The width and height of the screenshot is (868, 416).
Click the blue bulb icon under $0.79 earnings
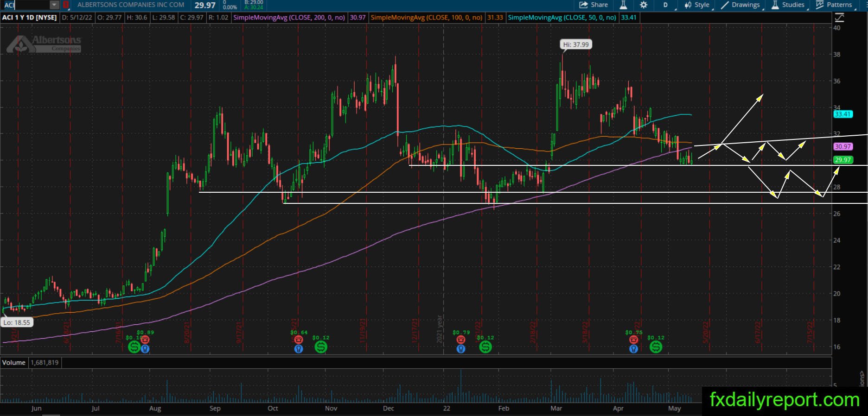[461, 349]
